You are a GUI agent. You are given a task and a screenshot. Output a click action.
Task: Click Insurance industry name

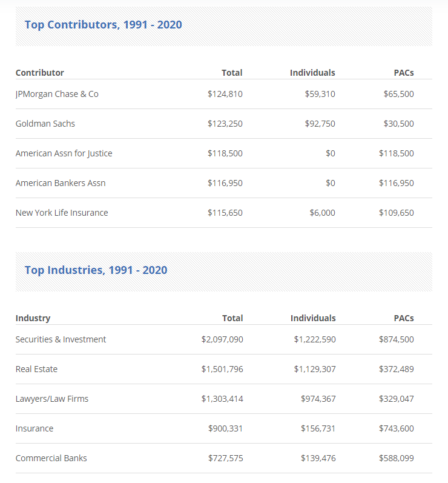tap(35, 428)
